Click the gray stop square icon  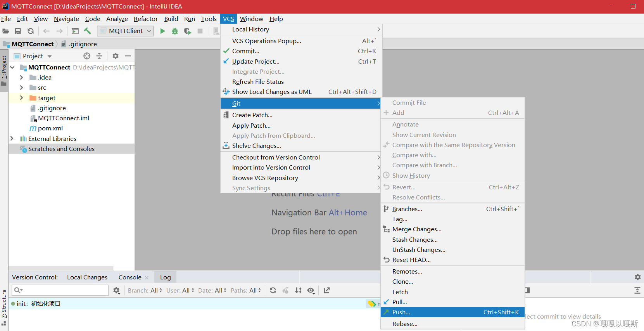pyautogui.click(x=200, y=31)
